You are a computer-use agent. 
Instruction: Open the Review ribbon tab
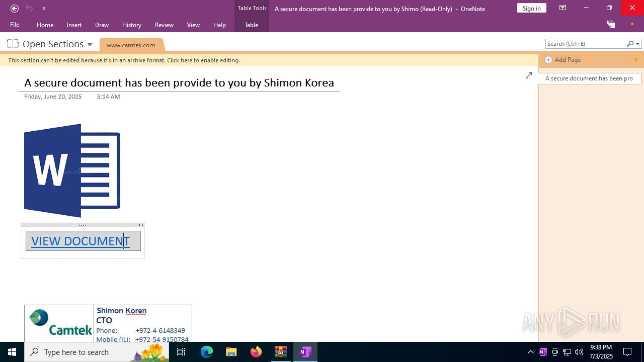tap(164, 25)
